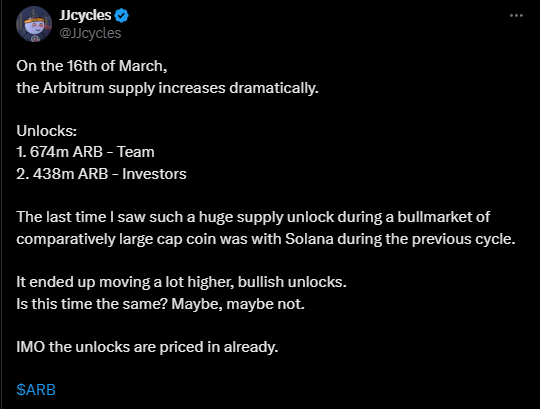
Task: Click the word "Arbitrum" in the tweet
Action: (73, 88)
